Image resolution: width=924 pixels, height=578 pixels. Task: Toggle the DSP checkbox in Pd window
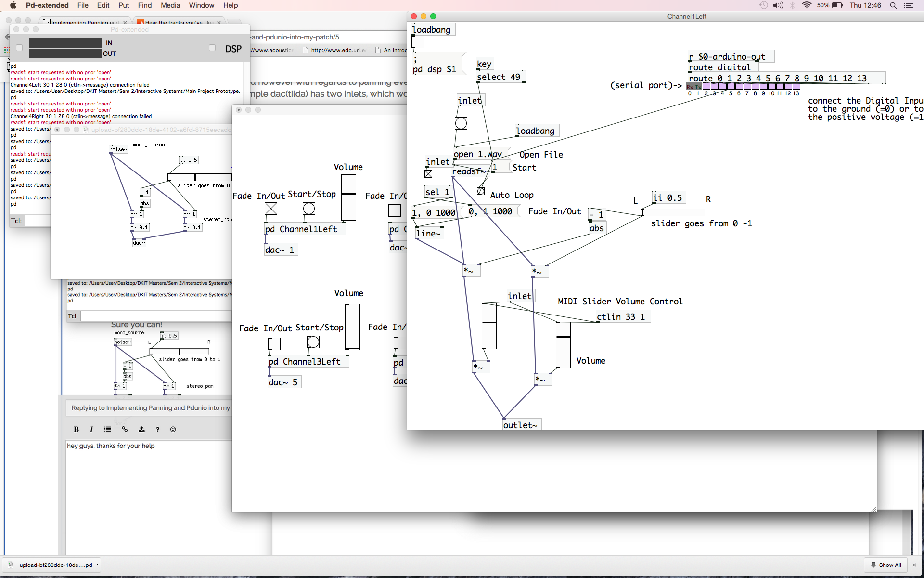pyautogui.click(x=212, y=48)
